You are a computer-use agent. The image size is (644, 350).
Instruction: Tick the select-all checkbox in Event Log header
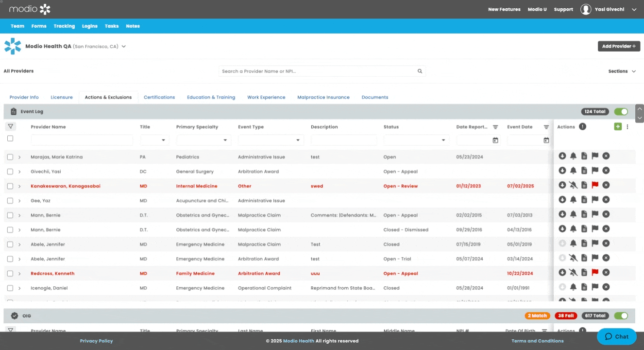pos(10,139)
